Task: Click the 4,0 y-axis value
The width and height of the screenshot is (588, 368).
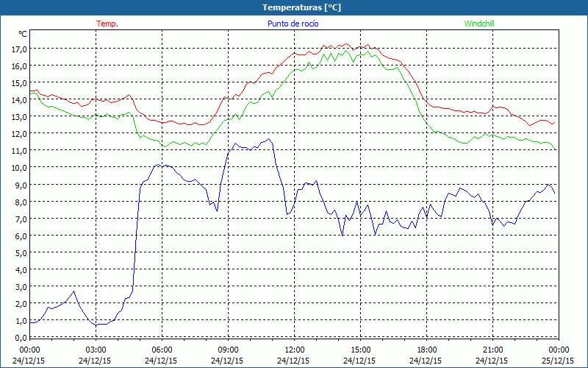Action: [x=21, y=269]
